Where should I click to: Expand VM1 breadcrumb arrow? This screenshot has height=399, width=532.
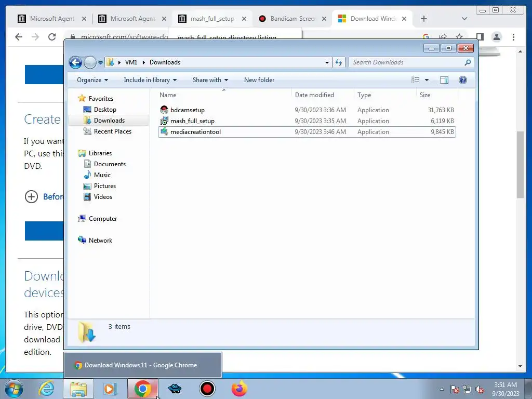click(x=143, y=62)
